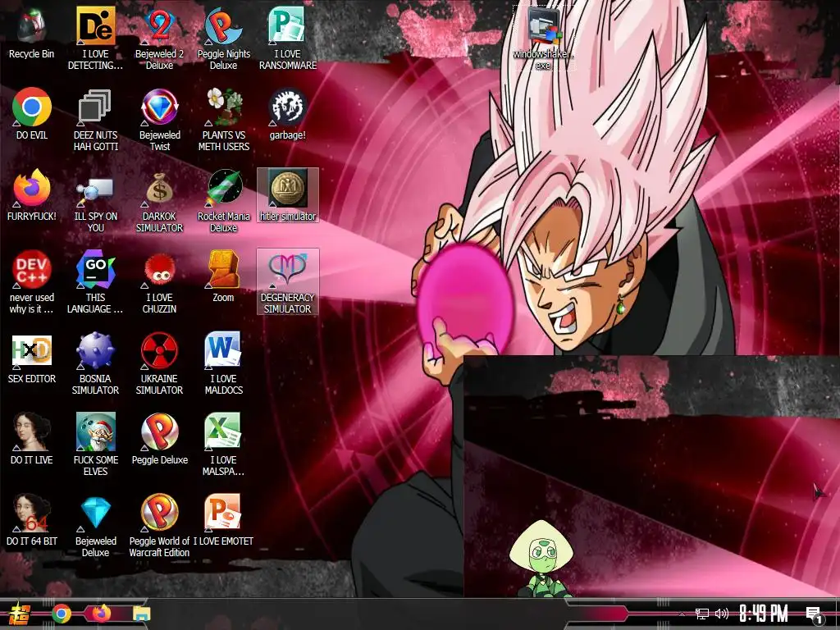Open the Word shortcut I LOVE MALDOCS

point(223,363)
